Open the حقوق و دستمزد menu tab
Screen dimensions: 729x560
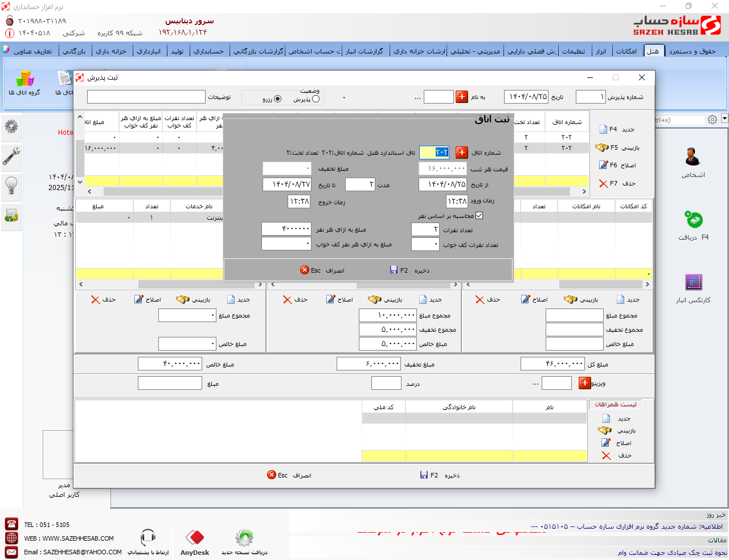pyautogui.click(x=692, y=51)
